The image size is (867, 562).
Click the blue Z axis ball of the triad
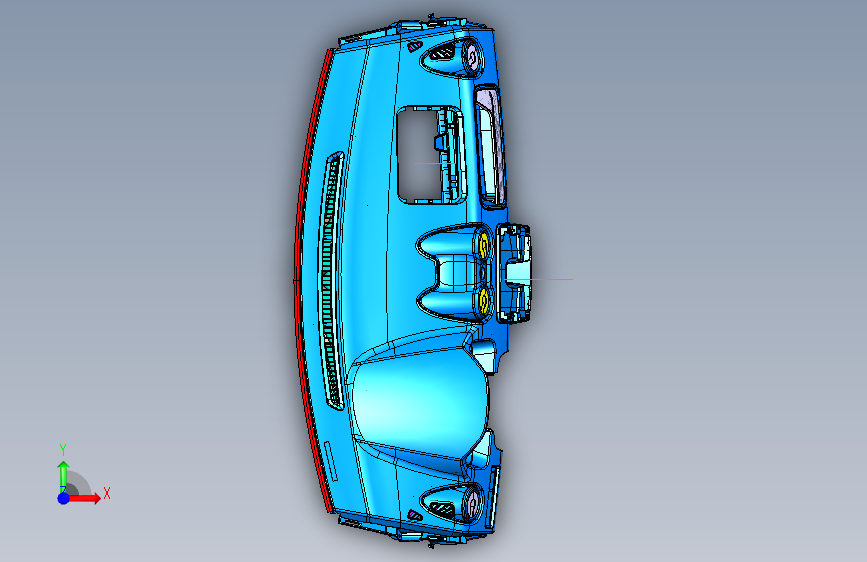63,498
